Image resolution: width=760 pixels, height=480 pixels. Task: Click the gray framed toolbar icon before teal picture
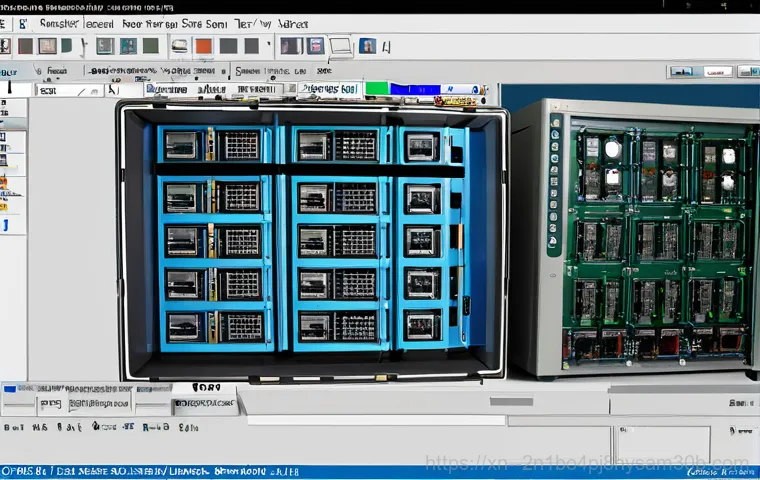pyautogui.click(x=105, y=46)
